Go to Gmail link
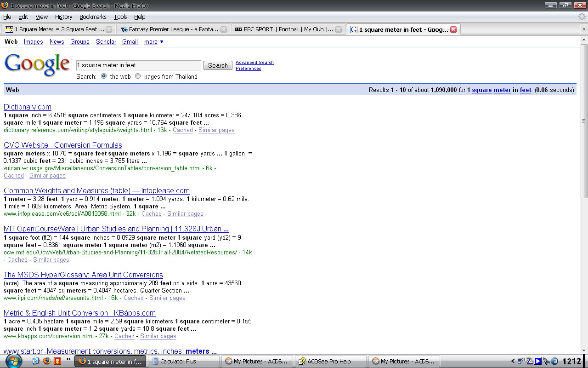The image size is (588, 368). point(130,42)
